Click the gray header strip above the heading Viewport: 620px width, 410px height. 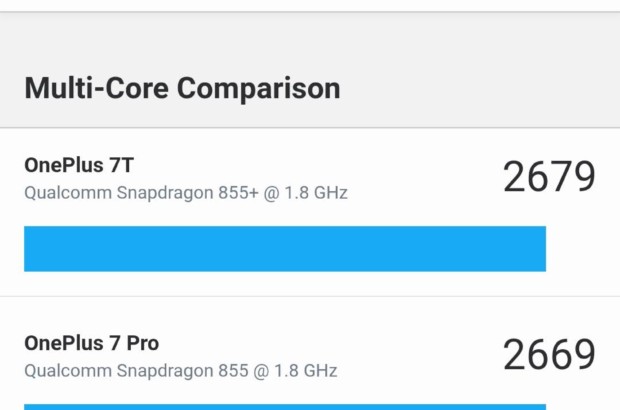(310, 35)
